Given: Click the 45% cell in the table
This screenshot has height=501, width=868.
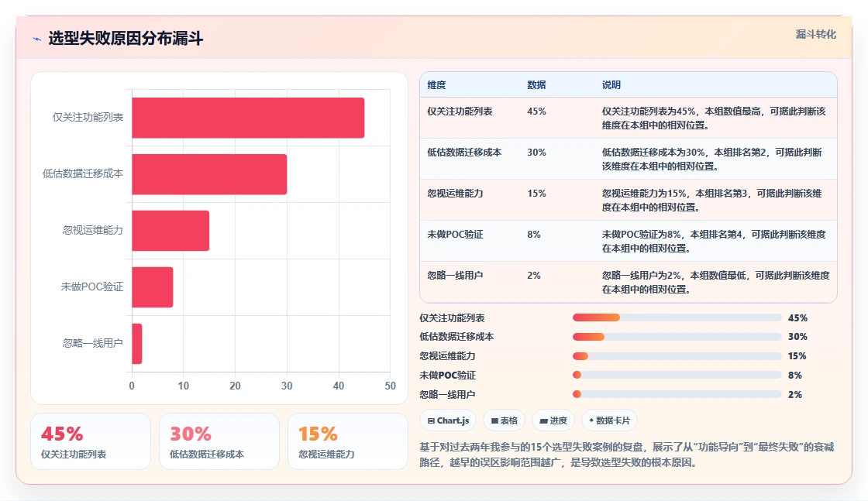Looking at the screenshot, I should (536, 112).
